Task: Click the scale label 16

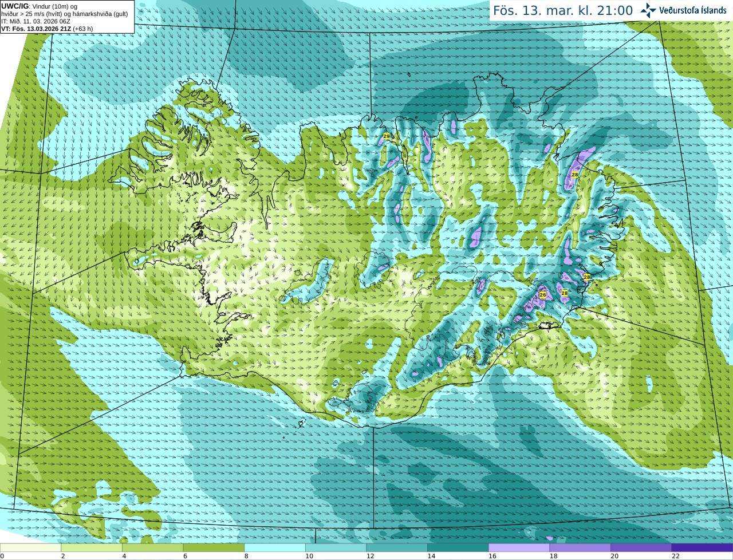Action: click(x=492, y=556)
